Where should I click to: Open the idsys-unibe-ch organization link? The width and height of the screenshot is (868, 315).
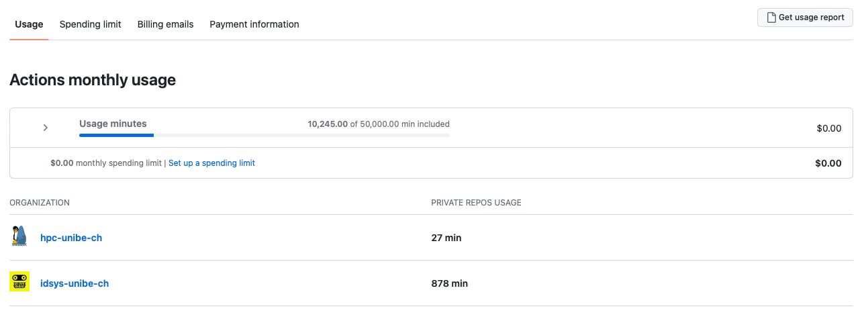75,283
